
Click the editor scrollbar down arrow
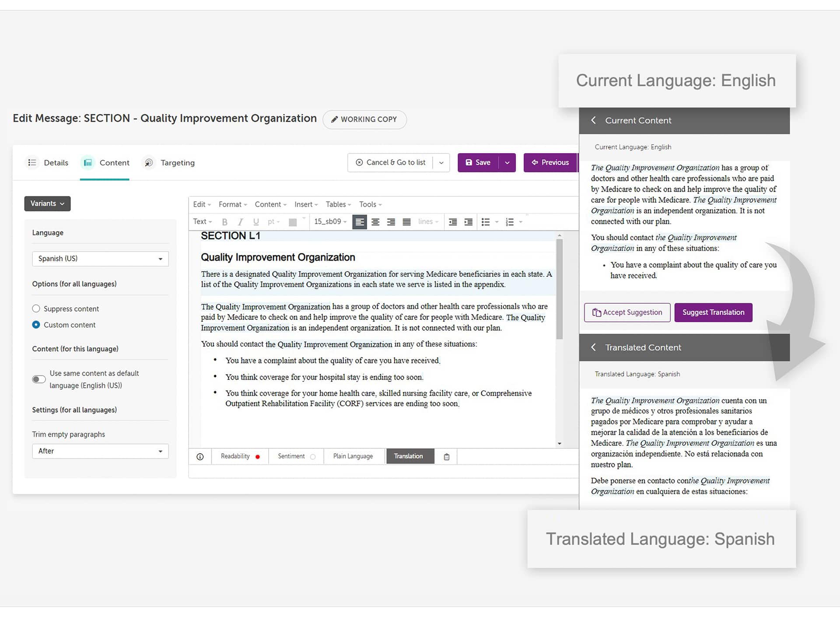[x=560, y=443]
